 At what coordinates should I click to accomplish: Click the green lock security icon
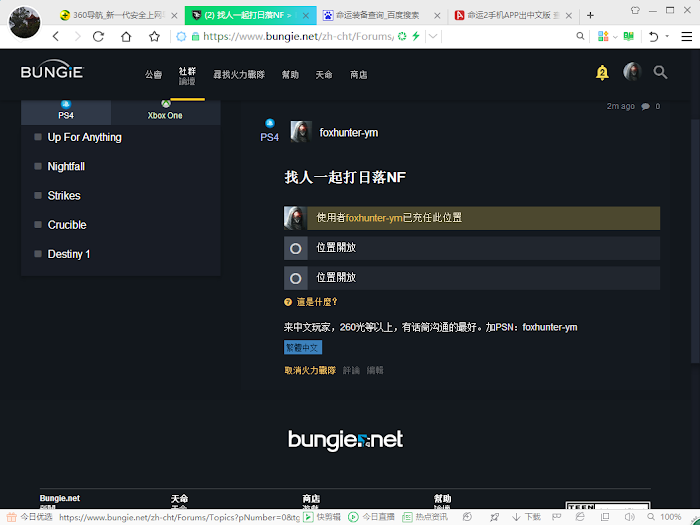pyautogui.click(x=195, y=37)
